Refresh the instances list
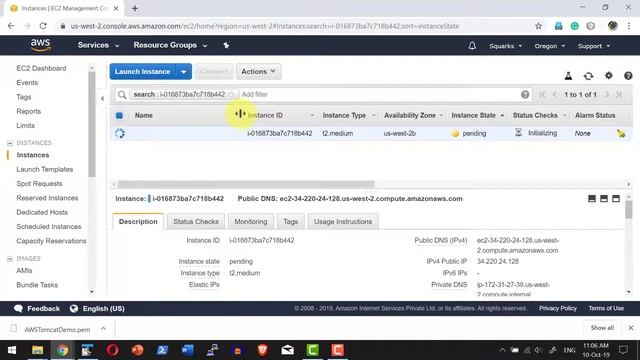 point(588,76)
